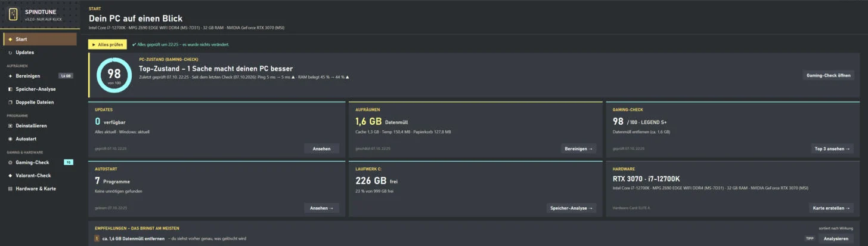Open the Updates sidebar entry
The image size is (868, 246).
(39, 53)
